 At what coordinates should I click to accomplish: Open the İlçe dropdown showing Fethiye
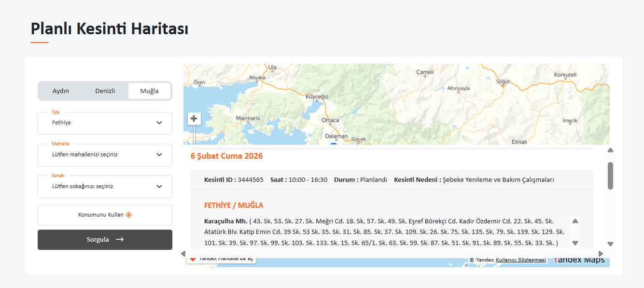click(x=105, y=123)
